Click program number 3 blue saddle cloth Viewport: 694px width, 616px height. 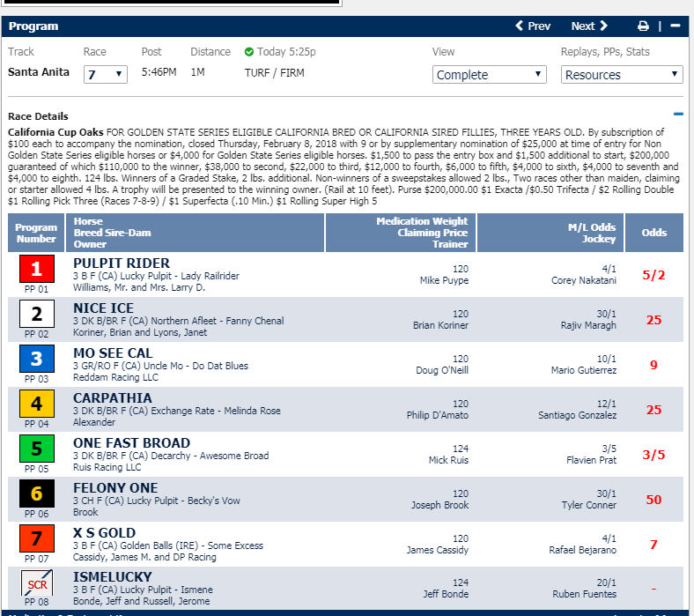[x=36, y=358]
